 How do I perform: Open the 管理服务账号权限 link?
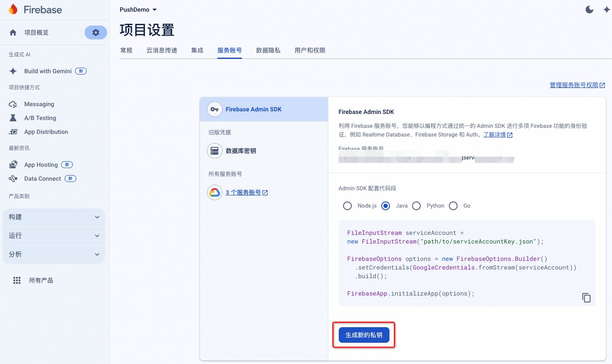574,85
